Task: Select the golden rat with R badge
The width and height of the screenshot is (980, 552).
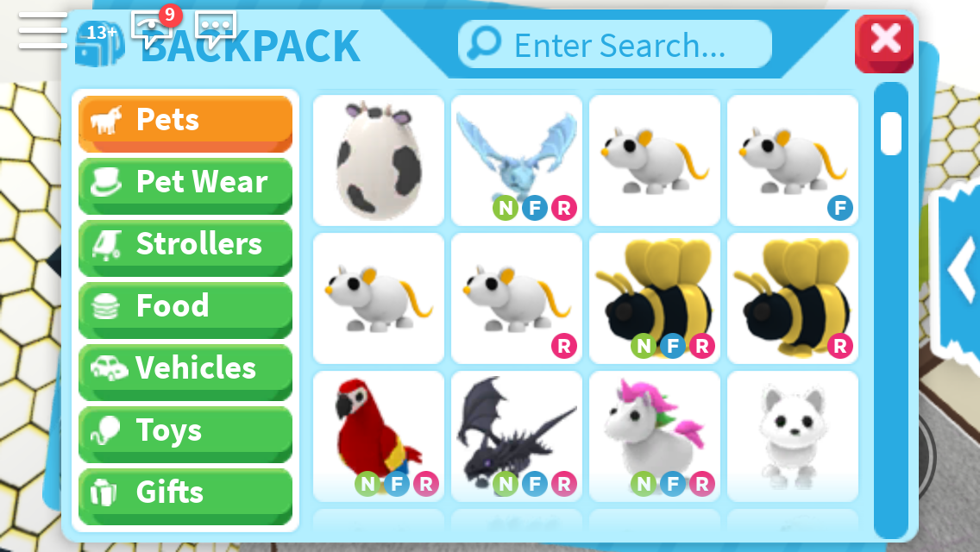Action: [517, 298]
